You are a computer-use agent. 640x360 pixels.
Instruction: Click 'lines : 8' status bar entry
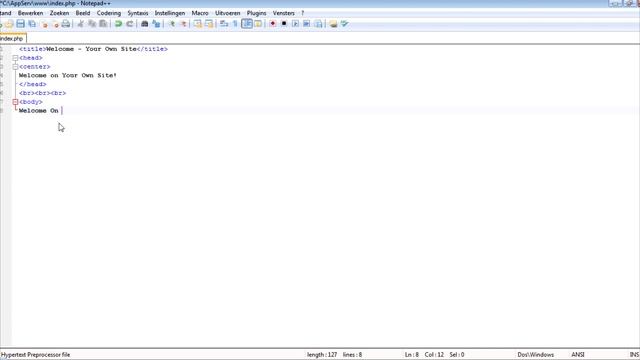pos(352,355)
